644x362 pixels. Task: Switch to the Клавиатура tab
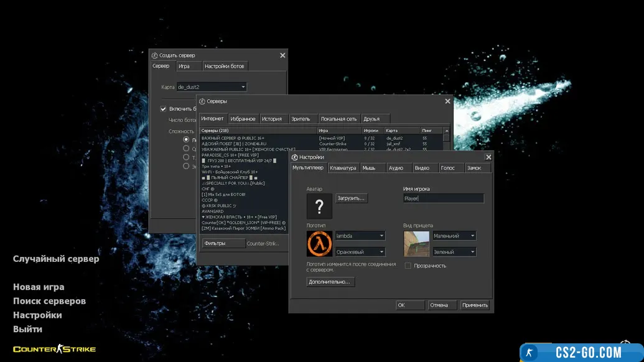pos(343,168)
